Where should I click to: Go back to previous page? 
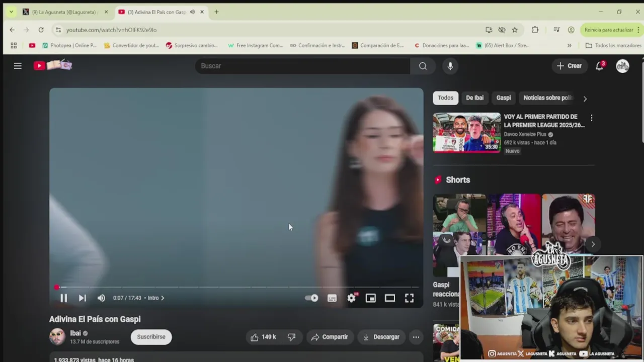[12, 30]
